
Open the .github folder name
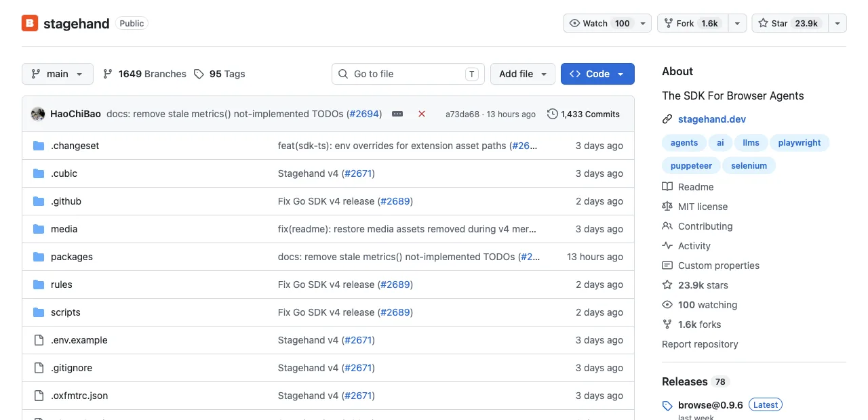(66, 201)
